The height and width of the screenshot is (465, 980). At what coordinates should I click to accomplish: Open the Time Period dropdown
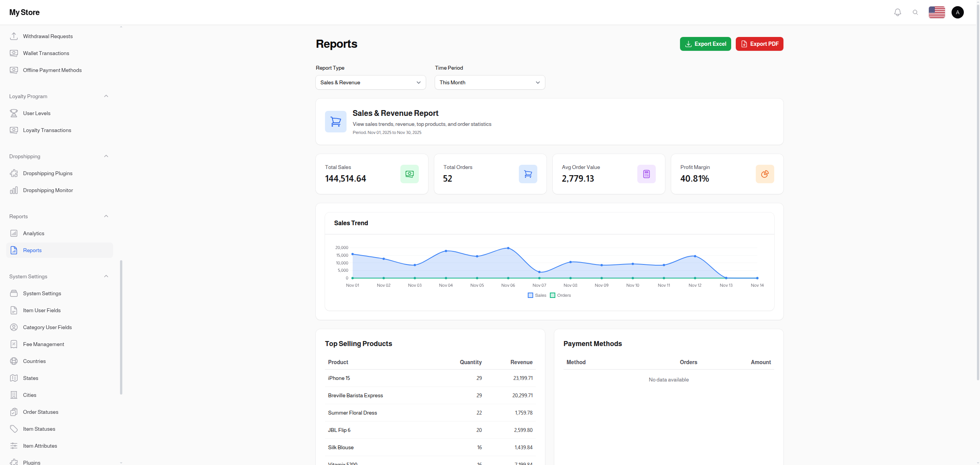pos(490,82)
